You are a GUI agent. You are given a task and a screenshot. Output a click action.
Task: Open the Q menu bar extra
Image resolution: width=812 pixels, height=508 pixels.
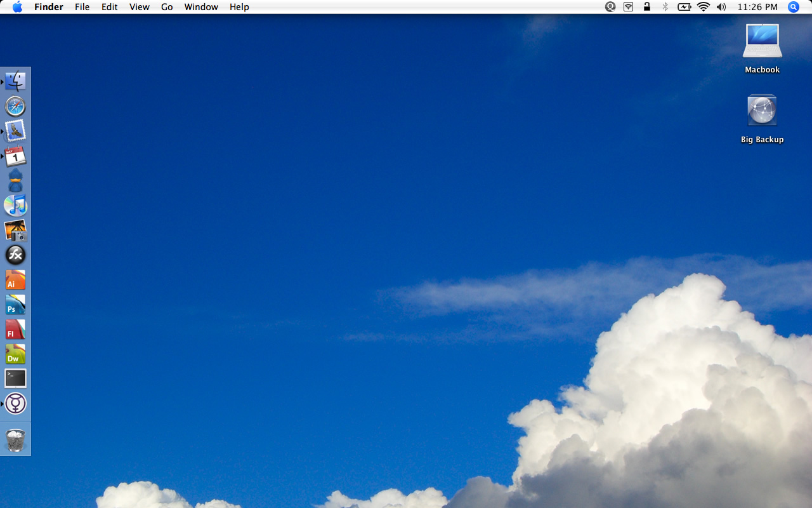pos(610,7)
